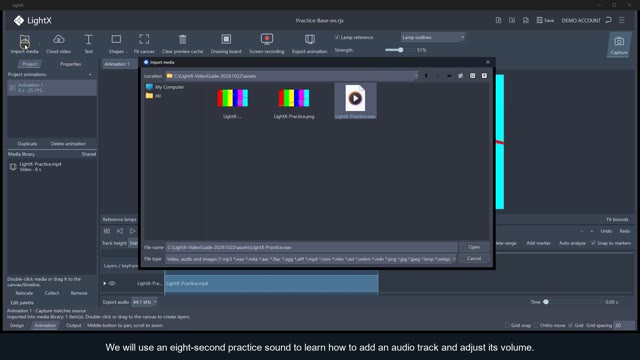Switch to the Output tab
640x360 pixels.
point(73,325)
